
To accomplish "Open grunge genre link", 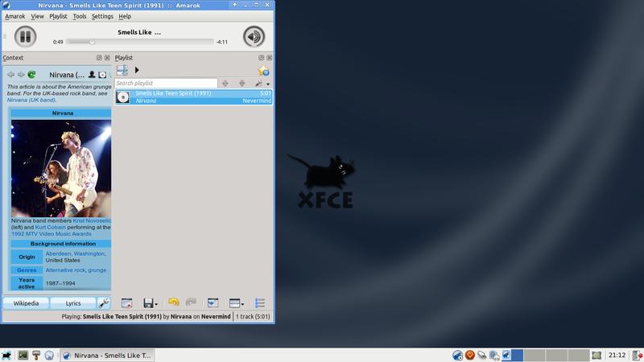I will (x=97, y=270).
